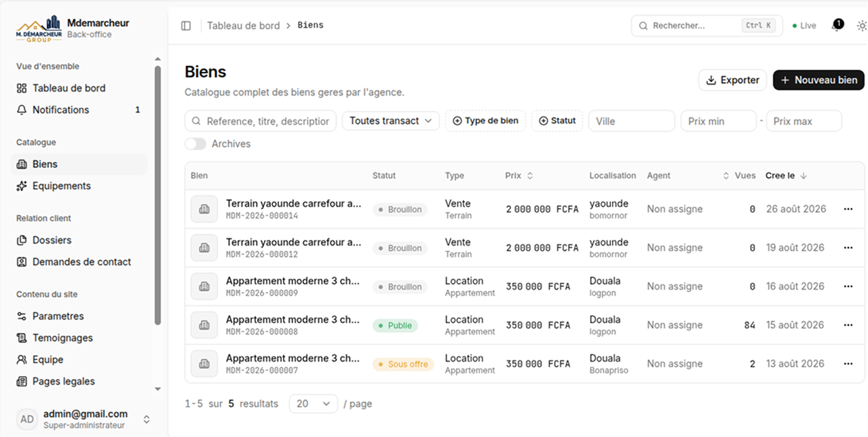Open row actions for MDM-2026-000009
The width and height of the screenshot is (868, 437).
coord(848,286)
